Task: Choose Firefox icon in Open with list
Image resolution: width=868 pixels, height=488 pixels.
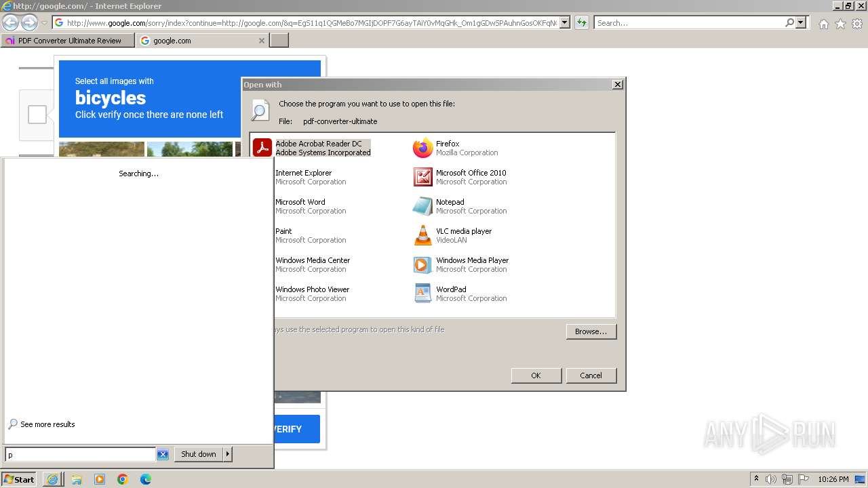Action: tap(422, 148)
